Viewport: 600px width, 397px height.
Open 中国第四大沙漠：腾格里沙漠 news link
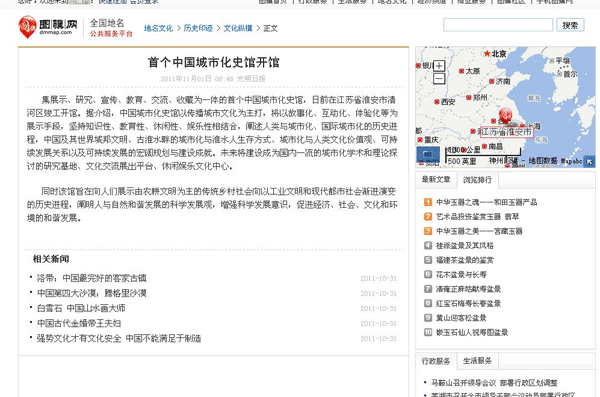(x=91, y=293)
